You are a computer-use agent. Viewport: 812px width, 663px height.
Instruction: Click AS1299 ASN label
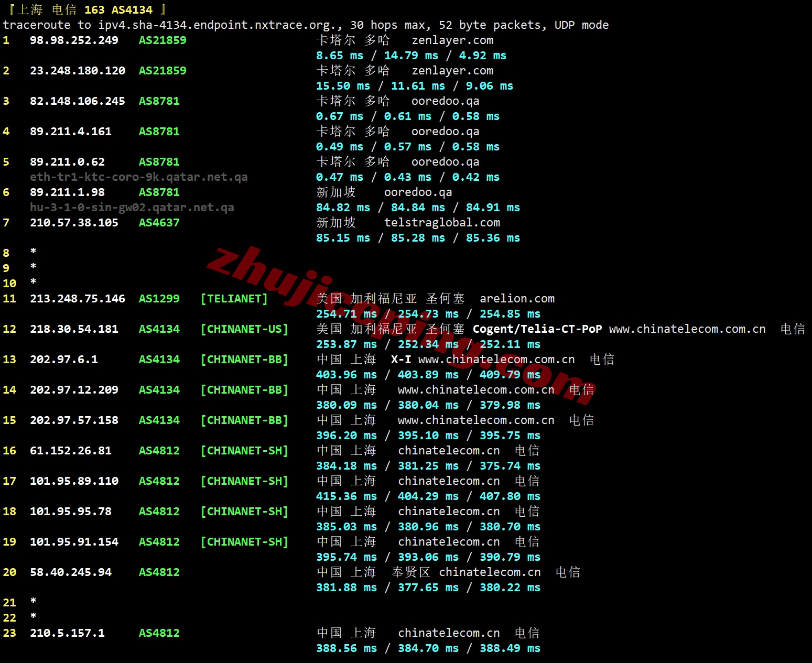click(159, 299)
